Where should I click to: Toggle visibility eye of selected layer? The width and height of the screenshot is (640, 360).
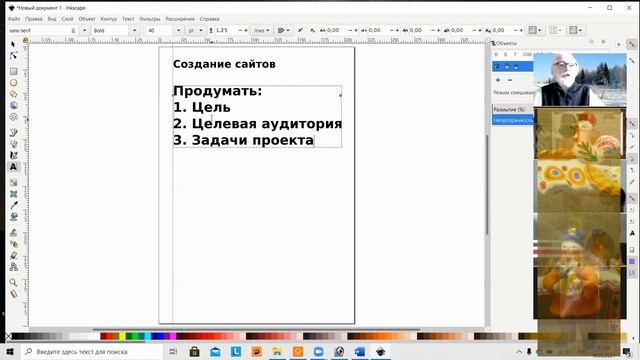[x=497, y=67]
